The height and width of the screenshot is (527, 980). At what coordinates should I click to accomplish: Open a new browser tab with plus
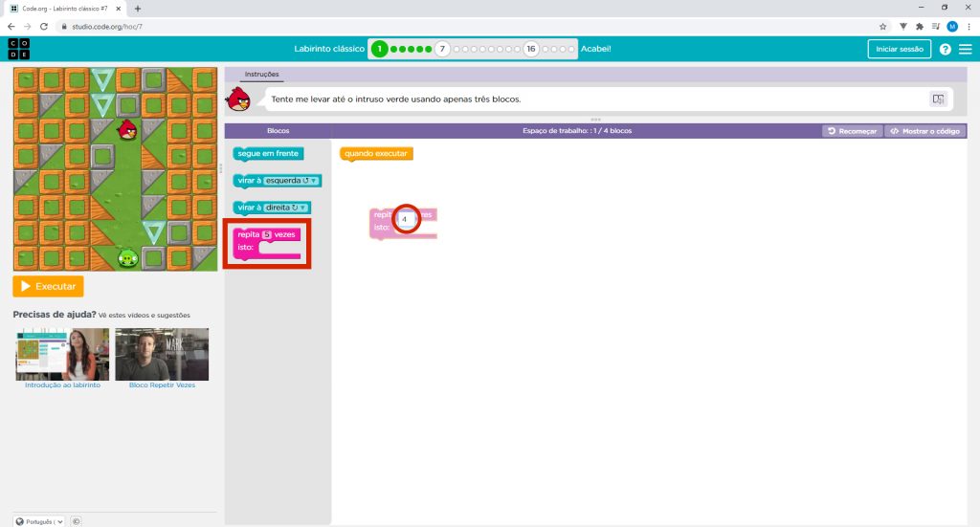pyautogui.click(x=138, y=9)
